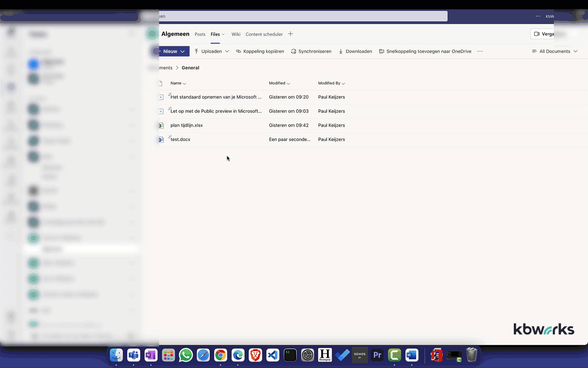The height and width of the screenshot is (368, 588).
Task: Switch to the Posts tab
Action: (x=200, y=34)
